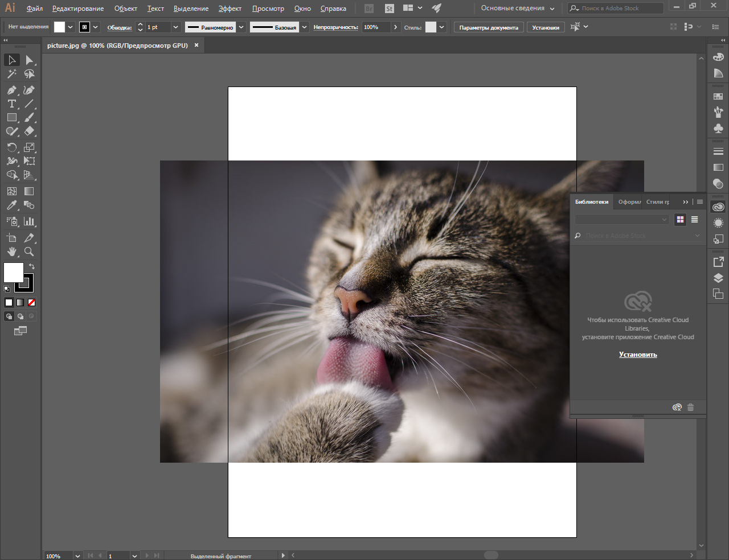Viewport: 729px width, 560px height.
Task: Grab the Zoom tool
Action: coord(30,251)
